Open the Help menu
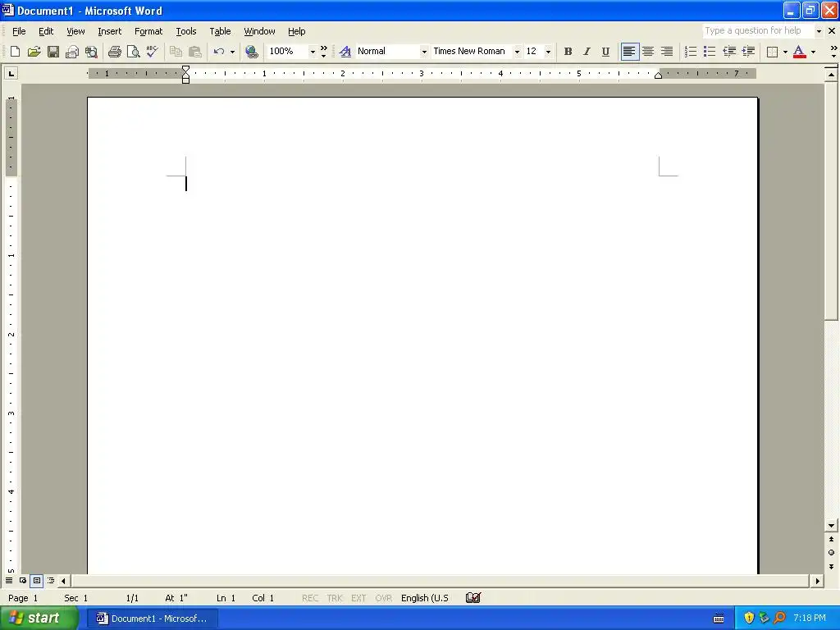 pyautogui.click(x=296, y=31)
